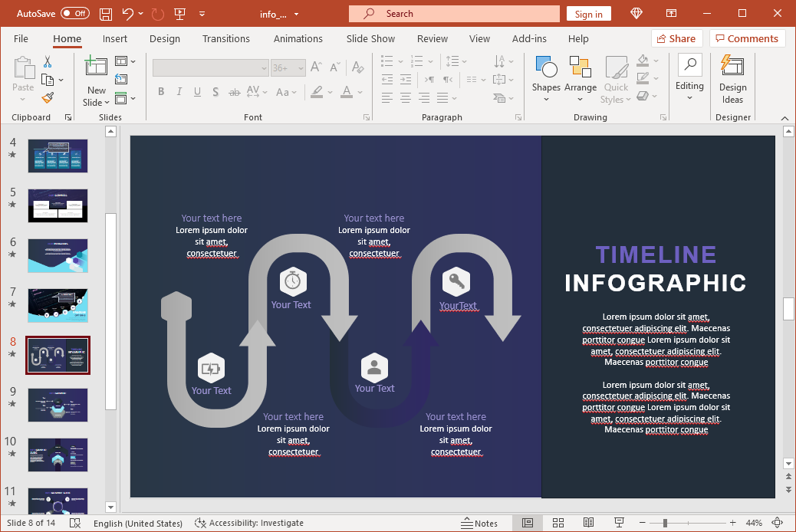Screen dimensions: 796x532
Task: Toggle the AutoSave switch
Action: point(74,14)
